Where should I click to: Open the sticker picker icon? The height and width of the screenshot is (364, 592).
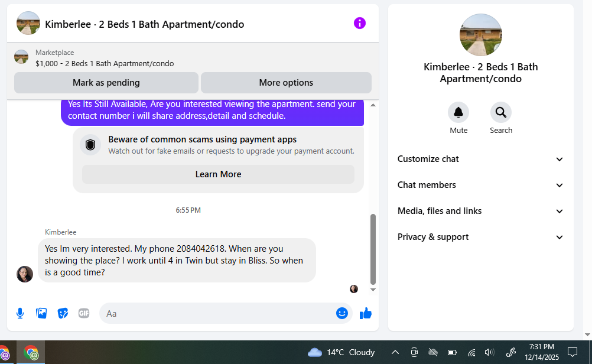point(63,313)
